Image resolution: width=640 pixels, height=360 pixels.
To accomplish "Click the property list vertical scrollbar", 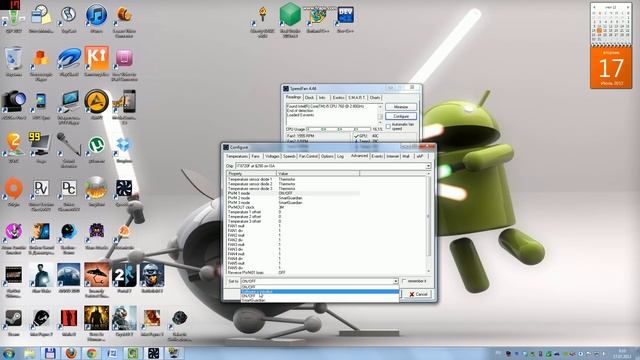I will [428, 222].
